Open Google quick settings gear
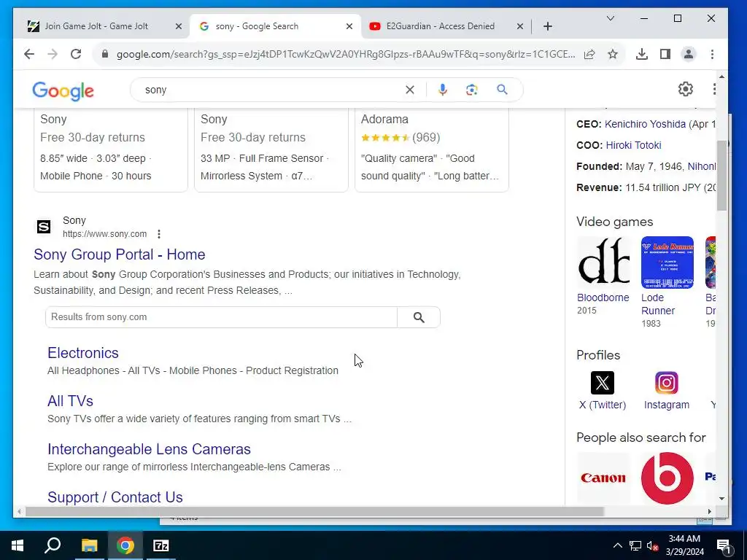 click(x=686, y=89)
